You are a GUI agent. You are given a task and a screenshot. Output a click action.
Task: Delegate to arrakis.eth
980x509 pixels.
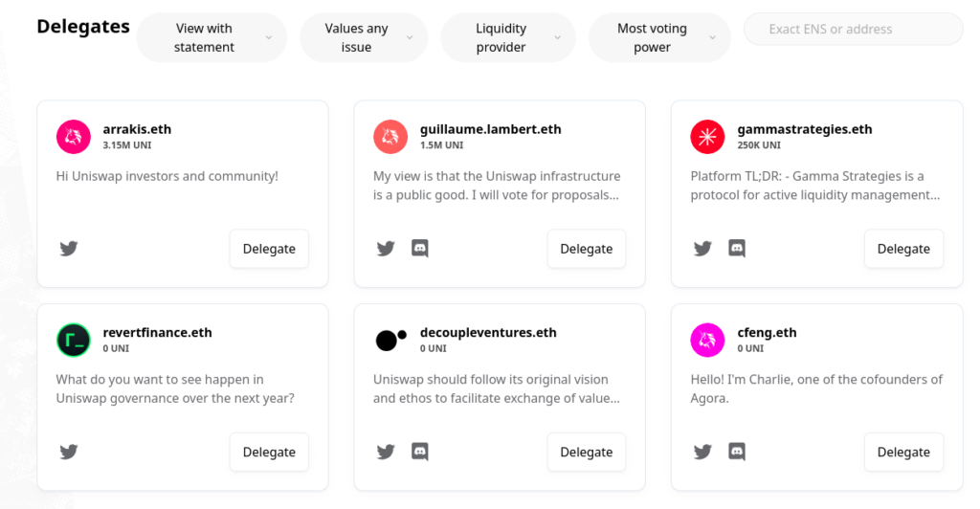(269, 249)
